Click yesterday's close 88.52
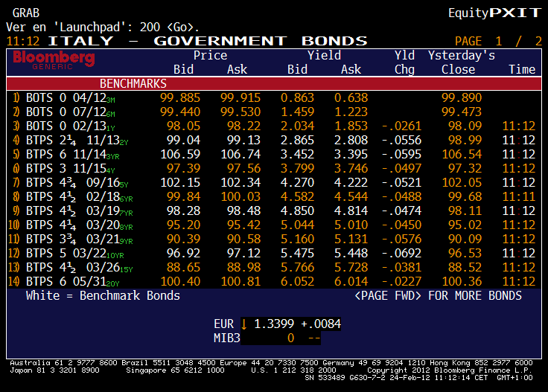 pyautogui.click(x=465, y=267)
